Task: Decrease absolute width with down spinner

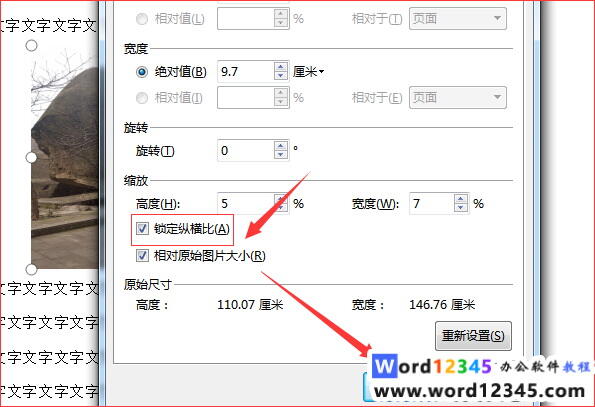Action: pyautogui.click(x=280, y=76)
